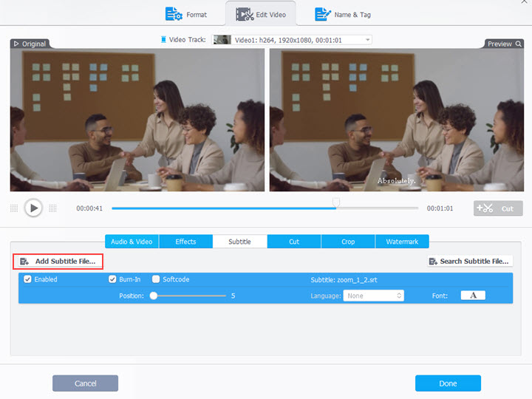532x399 pixels.
Task: Toggle the Burn-In checkbox
Action: coord(112,279)
